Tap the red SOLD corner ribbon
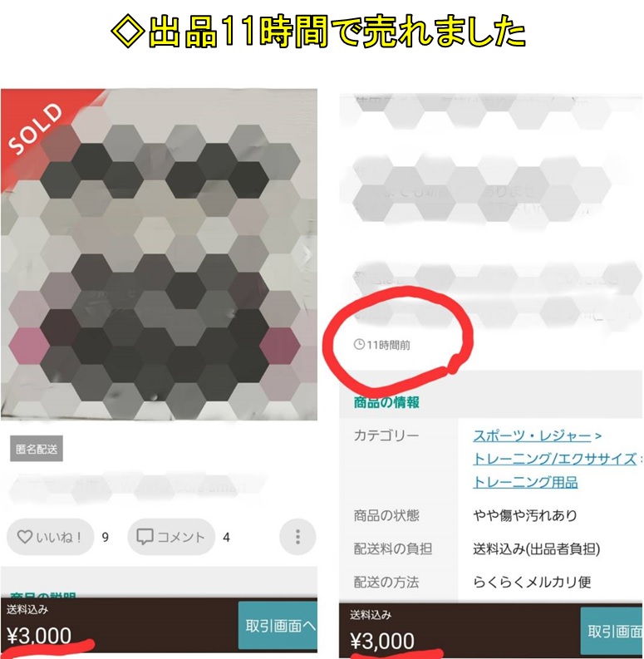Screen dimensions: 644x659 click(x=40, y=126)
